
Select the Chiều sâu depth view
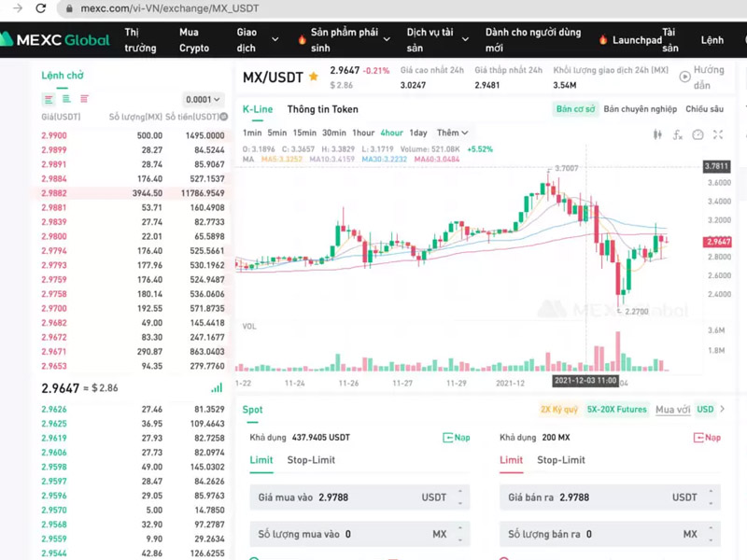(704, 109)
